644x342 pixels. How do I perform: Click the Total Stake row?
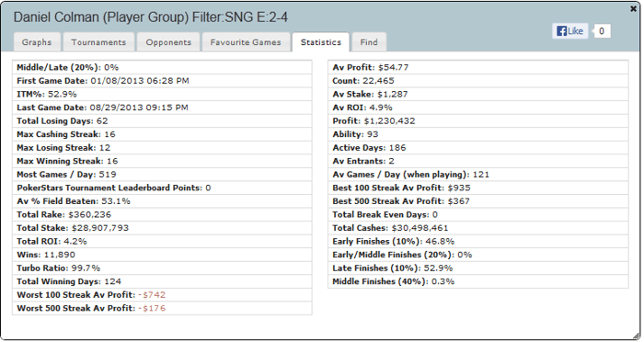(162, 228)
